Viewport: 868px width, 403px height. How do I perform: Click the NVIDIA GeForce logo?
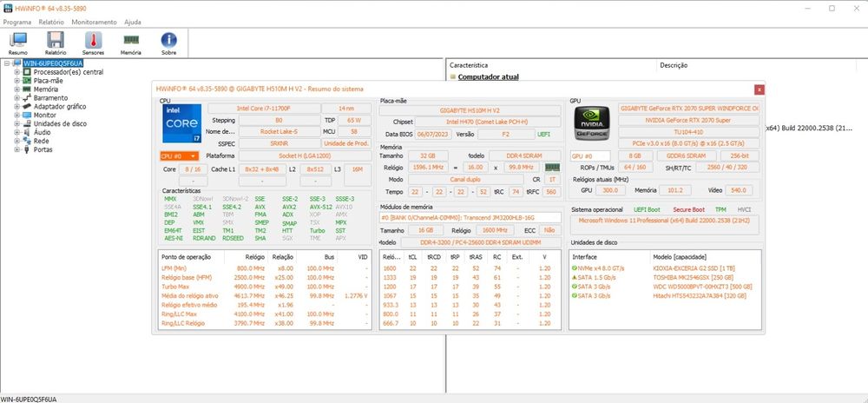[592, 122]
